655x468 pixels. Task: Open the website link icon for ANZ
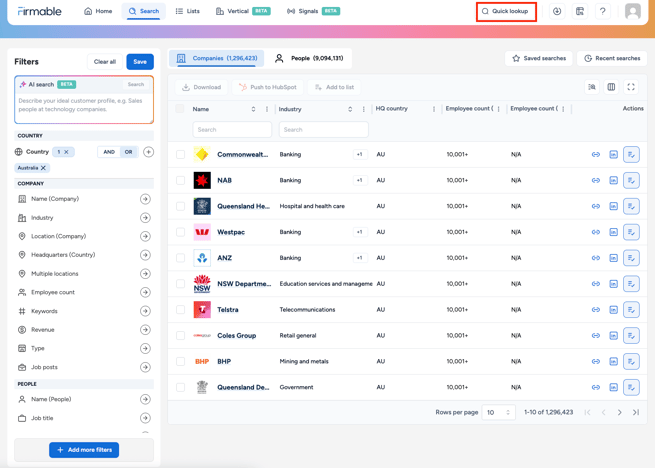tap(596, 258)
